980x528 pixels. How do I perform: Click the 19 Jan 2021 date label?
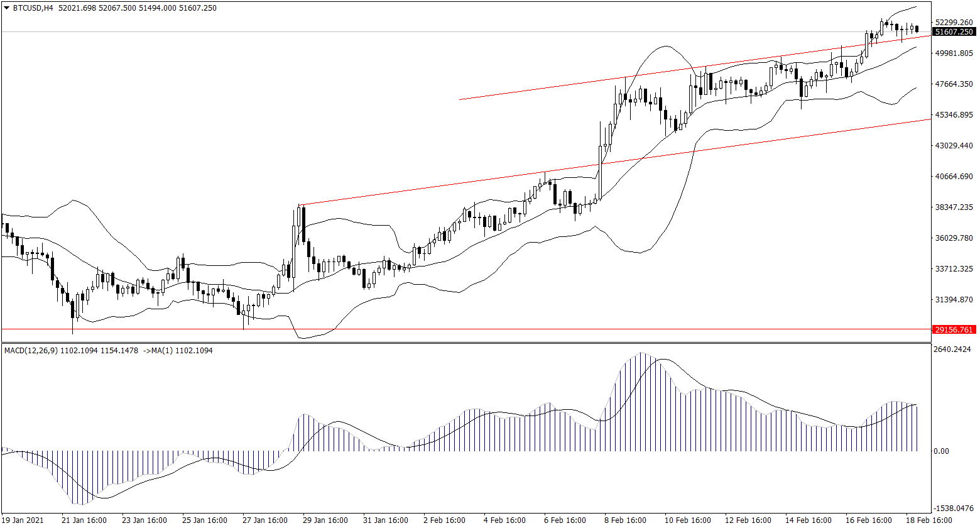coord(23,520)
